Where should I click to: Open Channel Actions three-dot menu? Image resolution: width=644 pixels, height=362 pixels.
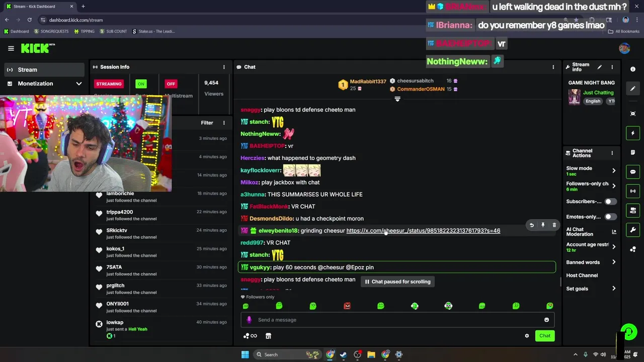pos(612,153)
